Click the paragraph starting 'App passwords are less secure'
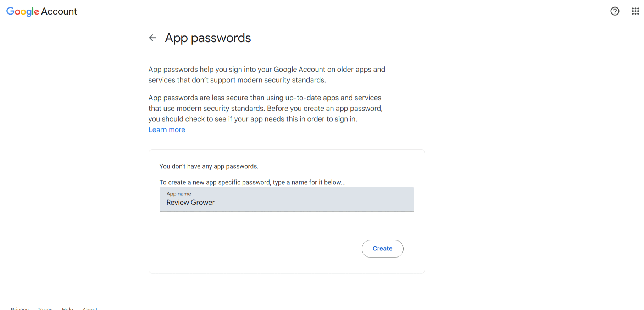 click(265, 108)
